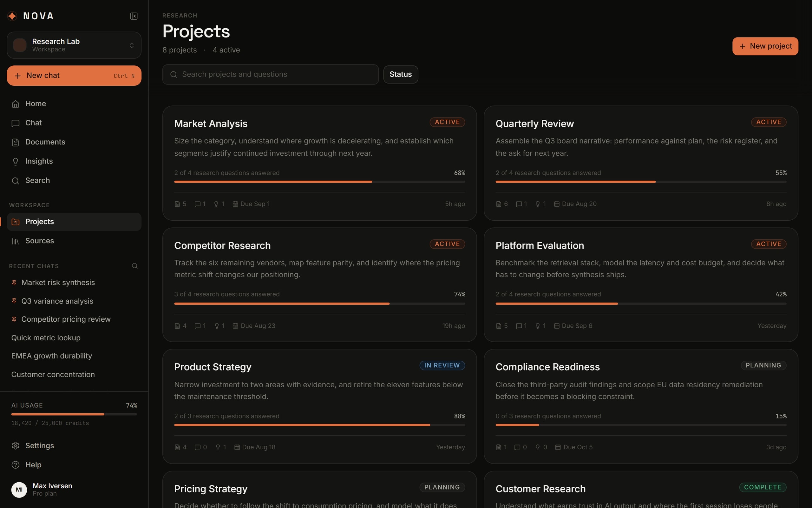Open the Pricing Strategy project
The image size is (812, 508).
tap(319, 490)
